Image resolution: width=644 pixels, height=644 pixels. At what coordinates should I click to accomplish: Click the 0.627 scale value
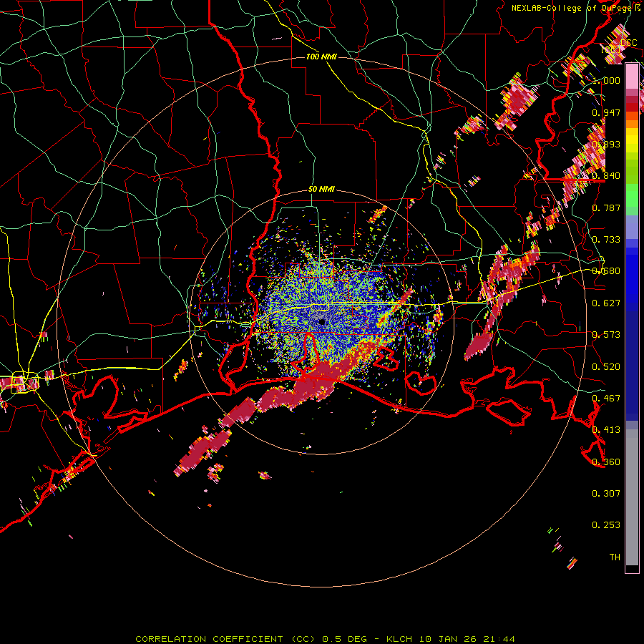[606, 303]
